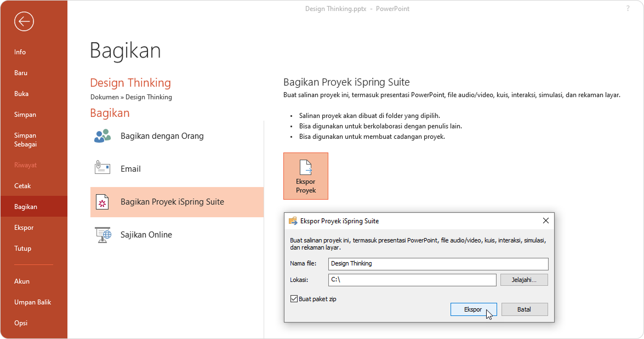Click the iSpring Suite project icon
Viewport: 644px width, 339px height.
102,202
